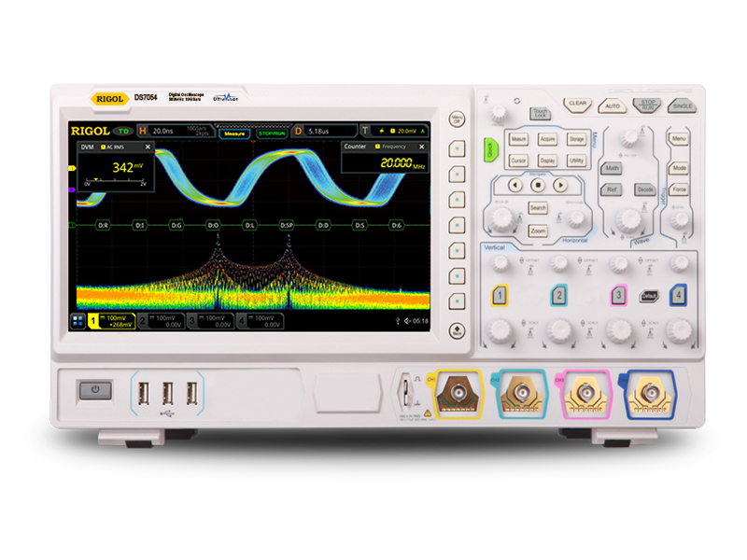
Task: Click the Navigate next arrow button
Action: (561, 185)
